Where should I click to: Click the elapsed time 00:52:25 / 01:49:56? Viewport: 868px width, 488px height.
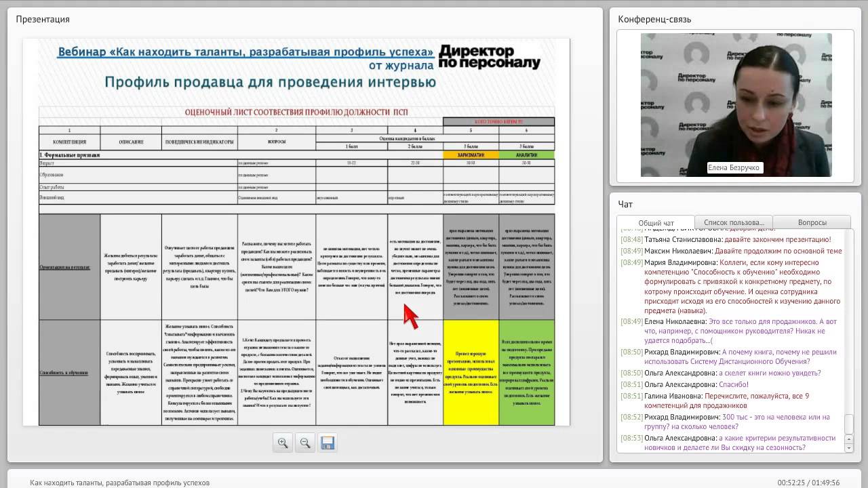pos(808,483)
